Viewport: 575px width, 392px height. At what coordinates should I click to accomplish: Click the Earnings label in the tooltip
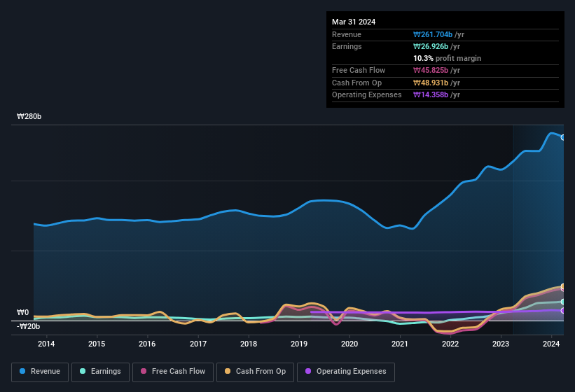point(347,46)
